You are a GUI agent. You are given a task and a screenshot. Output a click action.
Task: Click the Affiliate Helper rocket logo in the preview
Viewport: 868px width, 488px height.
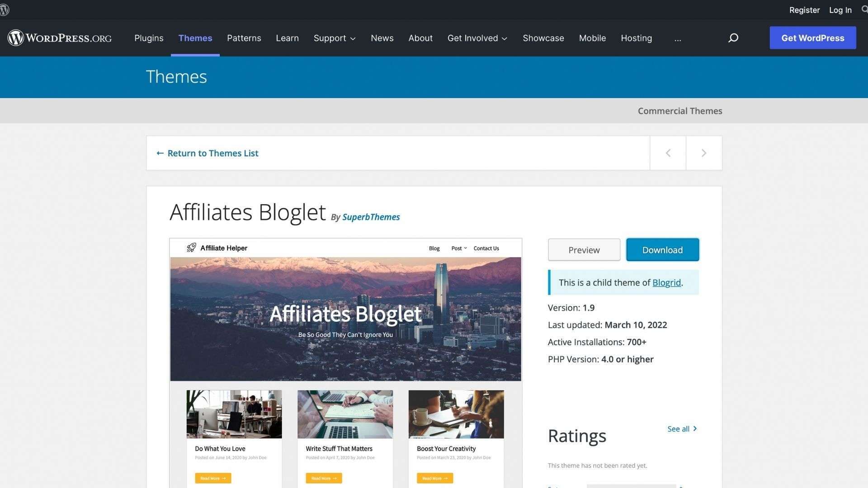click(191, 248)
